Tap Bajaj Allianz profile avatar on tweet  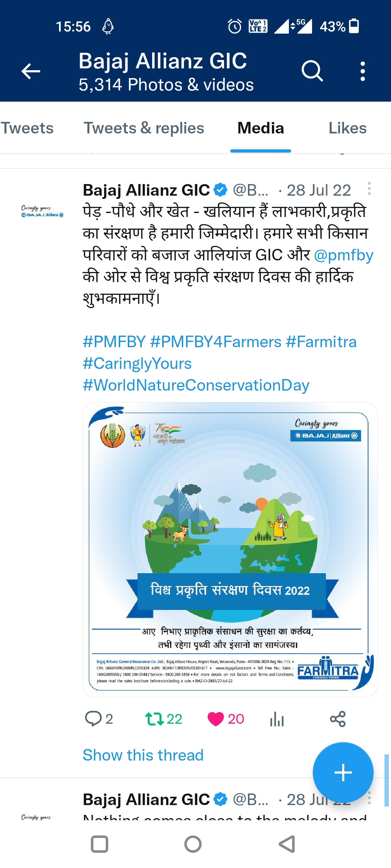(42, 212)
